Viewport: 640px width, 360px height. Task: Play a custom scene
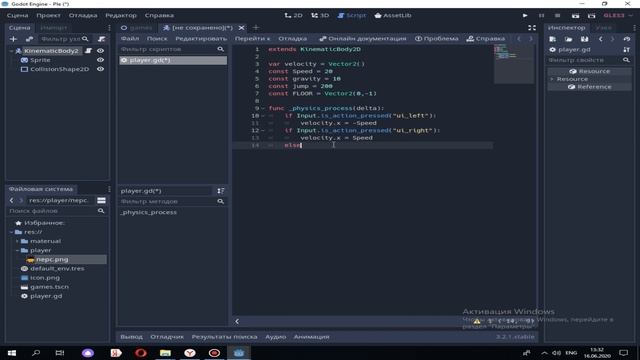tap(591, 16)
